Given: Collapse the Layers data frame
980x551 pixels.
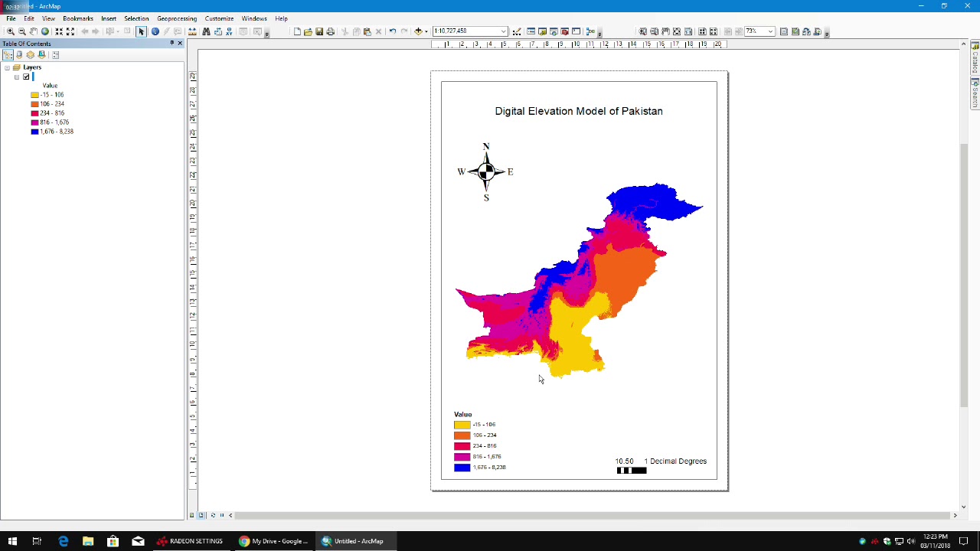Looking at the screenshot, I should click(7, 67).
